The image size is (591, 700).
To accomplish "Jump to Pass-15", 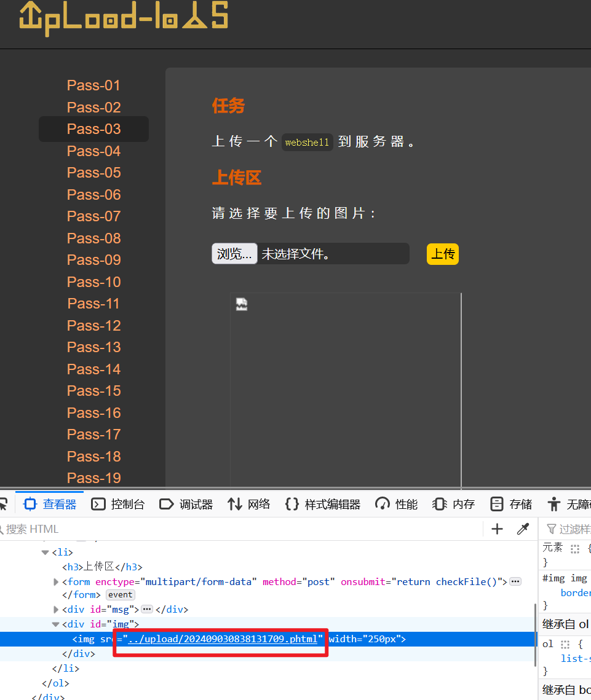I will point(94,391).
